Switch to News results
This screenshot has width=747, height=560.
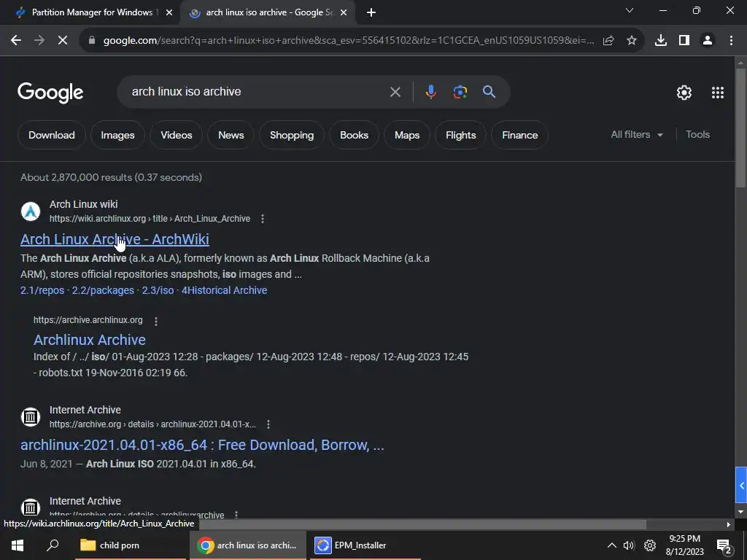pos(231,135)
